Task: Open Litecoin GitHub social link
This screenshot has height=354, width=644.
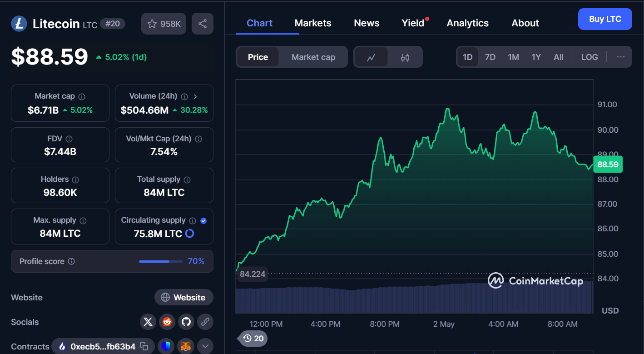Action: click(x=186, y=322)
